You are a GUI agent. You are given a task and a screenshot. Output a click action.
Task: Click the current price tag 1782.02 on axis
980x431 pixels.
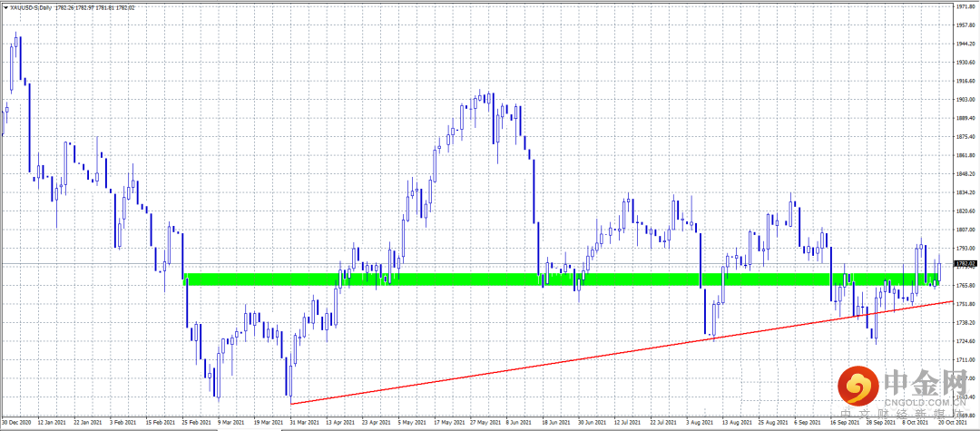pos(967,264)
